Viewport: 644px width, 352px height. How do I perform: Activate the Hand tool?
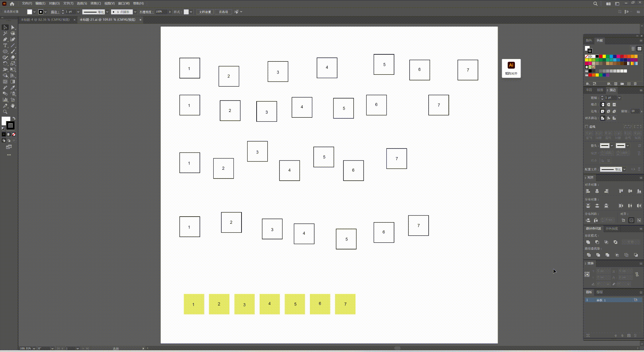pyautogui.click(x=13, y=106)
